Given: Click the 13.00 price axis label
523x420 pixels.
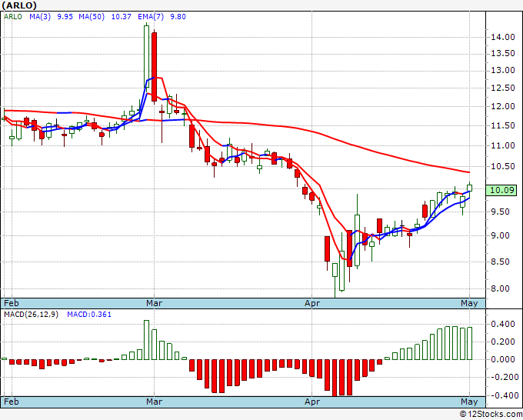Looking at the screenshot, I should coord(503,71).
